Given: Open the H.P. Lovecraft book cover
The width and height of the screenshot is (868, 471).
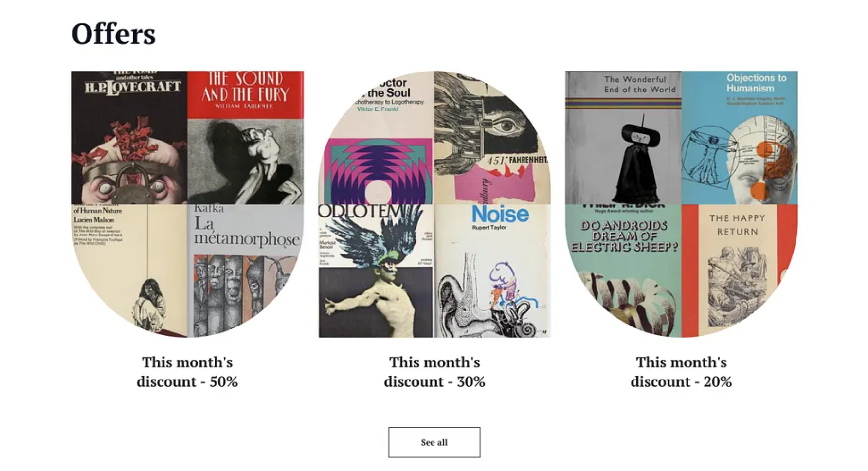Looking at the screenshot, I should click(129, 137).
